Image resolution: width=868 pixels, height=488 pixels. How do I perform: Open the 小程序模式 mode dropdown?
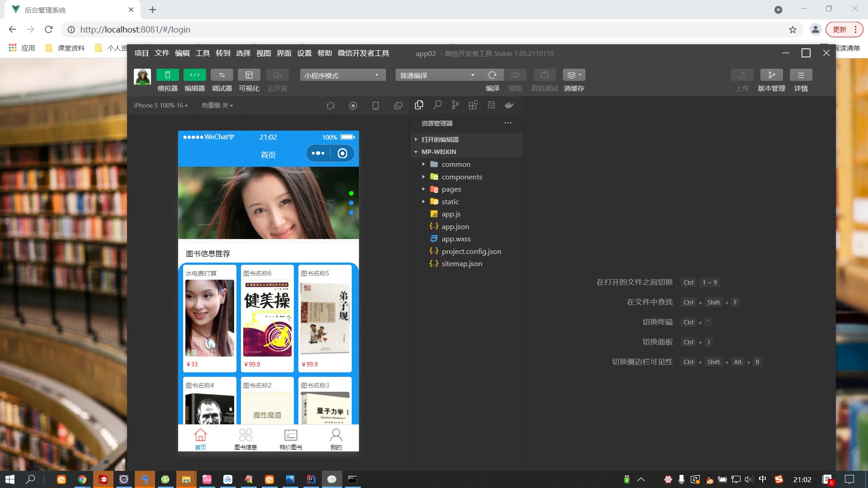pyautogui.click(x=342, y=75)
